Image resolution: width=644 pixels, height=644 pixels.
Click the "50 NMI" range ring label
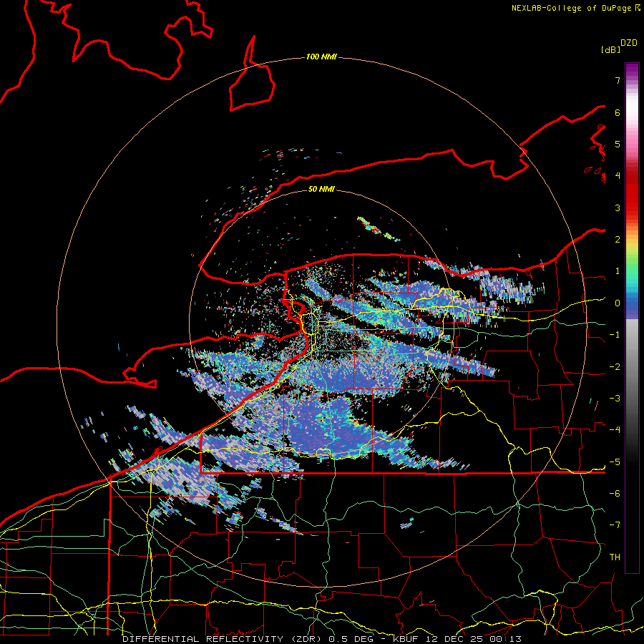tap(321, 189)
